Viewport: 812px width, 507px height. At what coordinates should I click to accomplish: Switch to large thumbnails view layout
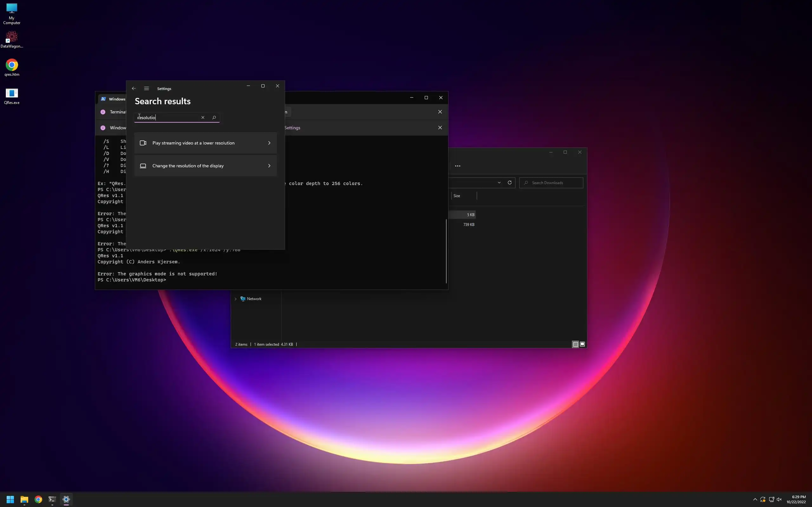582,344
